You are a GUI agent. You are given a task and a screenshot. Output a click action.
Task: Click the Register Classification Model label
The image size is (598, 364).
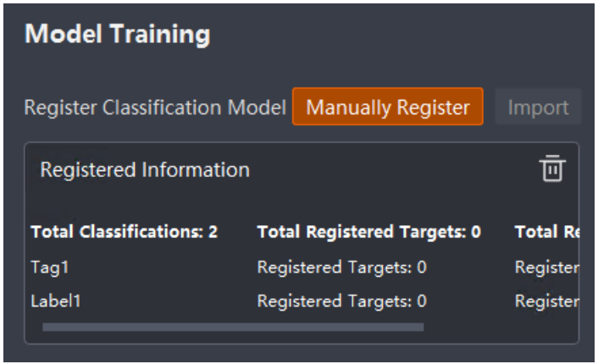(x=155, y=107)
